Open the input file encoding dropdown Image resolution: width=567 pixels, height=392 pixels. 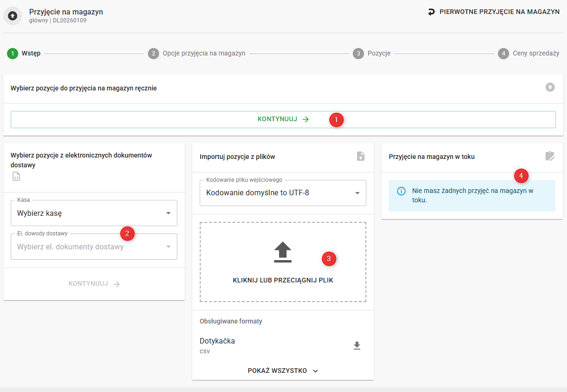point(283,193)
